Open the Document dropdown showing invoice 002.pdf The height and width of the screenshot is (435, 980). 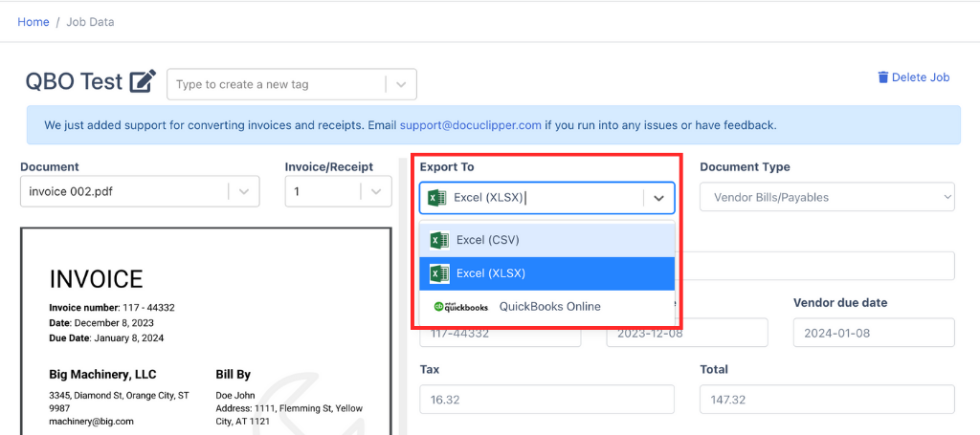[x=140, y=191]
